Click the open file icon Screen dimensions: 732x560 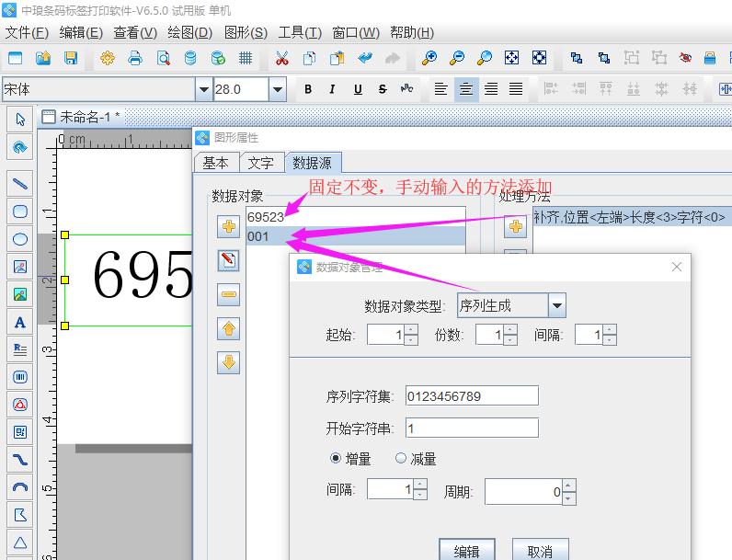[x=43, y=58]
